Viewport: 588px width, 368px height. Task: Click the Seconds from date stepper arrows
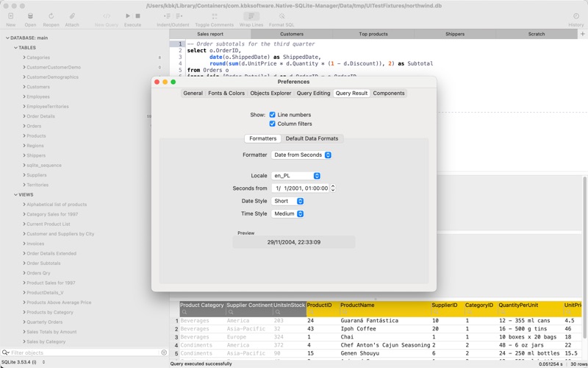click(x=333, y=188)
